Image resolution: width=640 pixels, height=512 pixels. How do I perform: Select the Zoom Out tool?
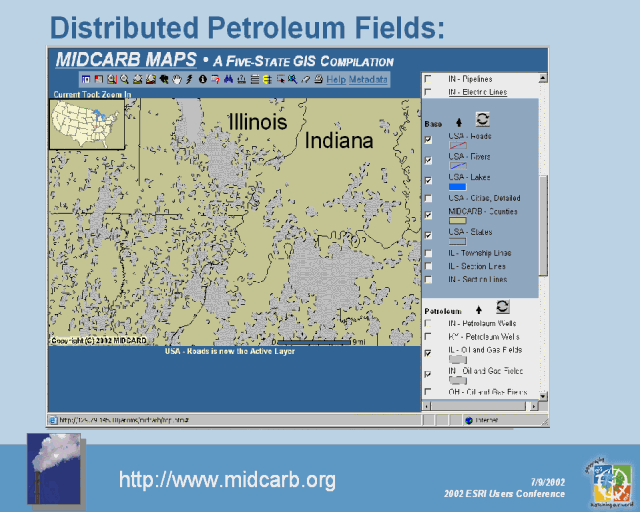pos(124,79)
